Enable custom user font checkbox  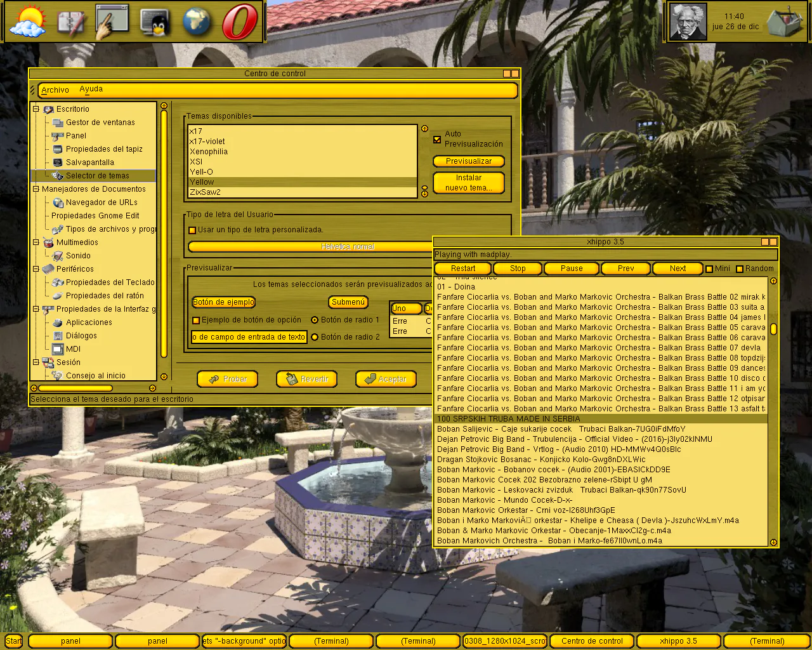(x=192, y=230)
